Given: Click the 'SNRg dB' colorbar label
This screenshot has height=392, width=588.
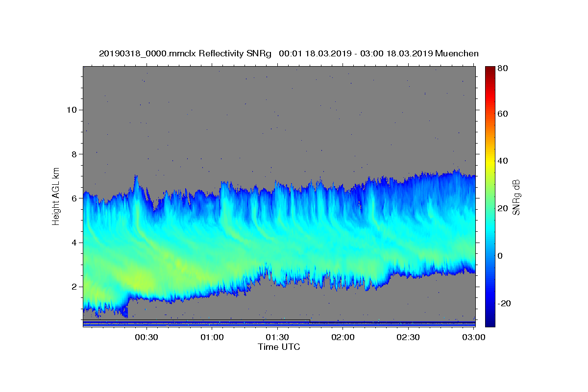Looking at the screenshot, I should coord(516,196).
